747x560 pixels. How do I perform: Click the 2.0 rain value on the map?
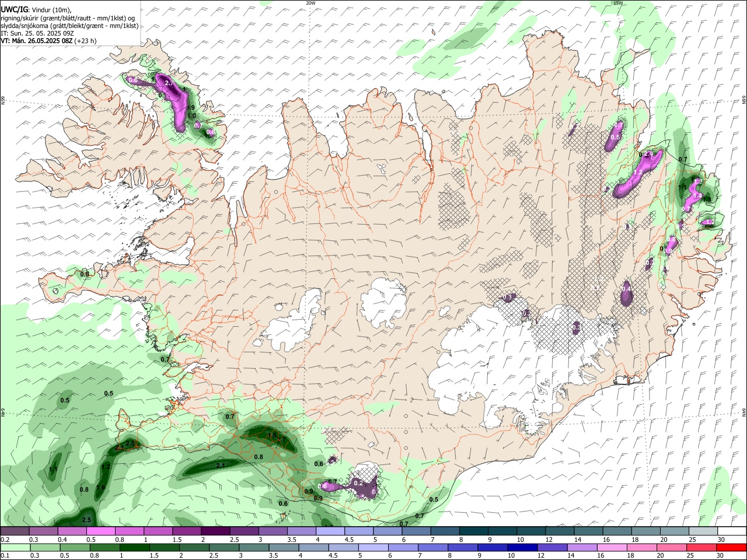[x=131, y=444]
